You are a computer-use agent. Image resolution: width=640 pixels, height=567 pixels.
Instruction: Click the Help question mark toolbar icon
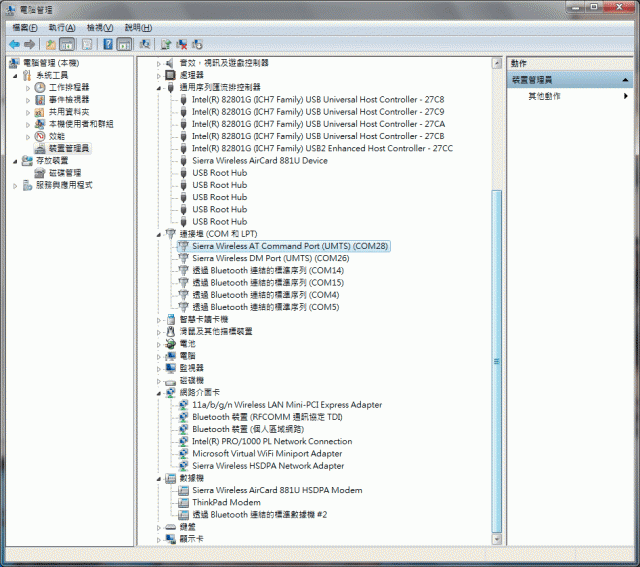[x=108, y=44]
